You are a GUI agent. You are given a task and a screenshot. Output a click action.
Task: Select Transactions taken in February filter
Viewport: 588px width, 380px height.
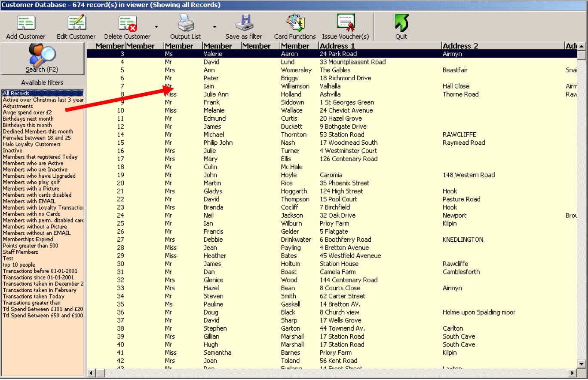click(x=40, y=290)
